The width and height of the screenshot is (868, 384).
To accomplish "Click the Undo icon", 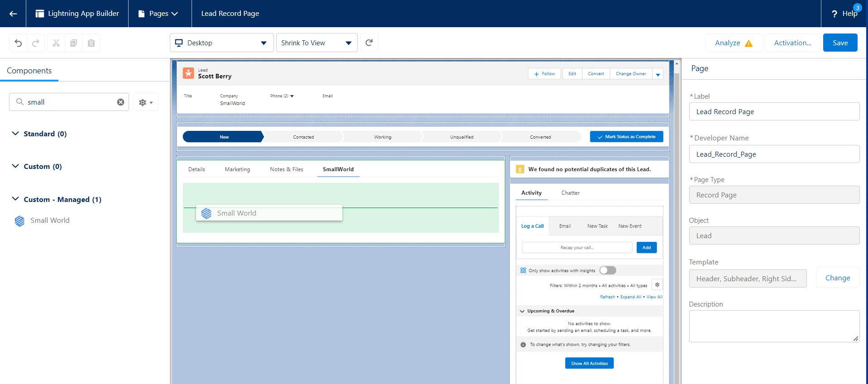I will (x=18, y=43).
